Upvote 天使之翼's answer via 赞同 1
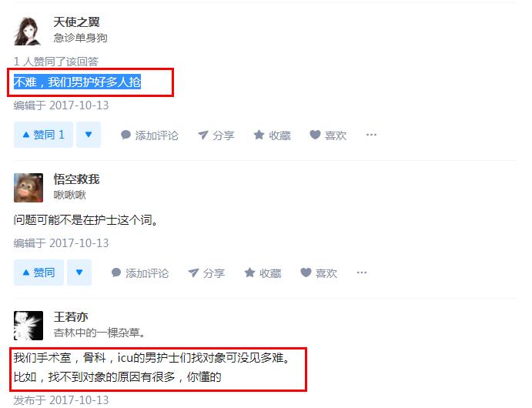 [x=43, y=135]
